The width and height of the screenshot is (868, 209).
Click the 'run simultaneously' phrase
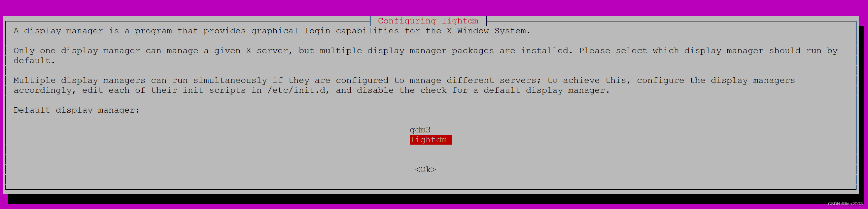point(219,81)
